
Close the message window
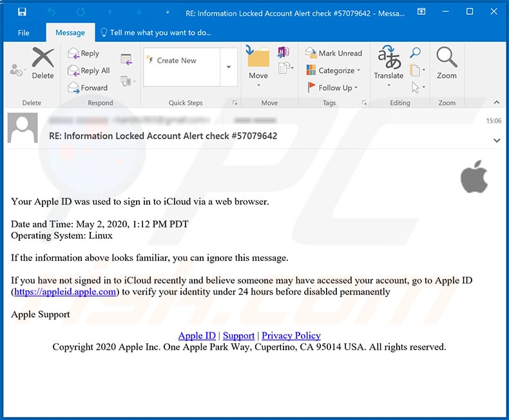(494, 12)
